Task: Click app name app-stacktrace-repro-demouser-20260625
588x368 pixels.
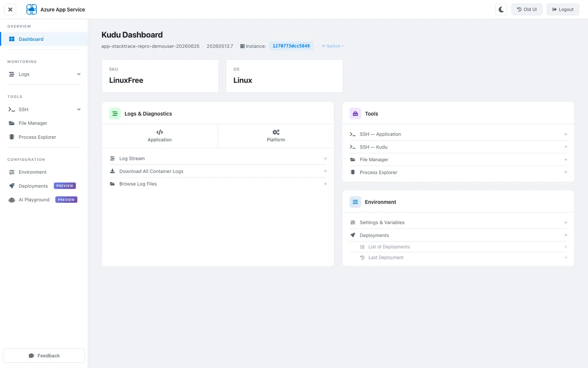Action: 150,46
